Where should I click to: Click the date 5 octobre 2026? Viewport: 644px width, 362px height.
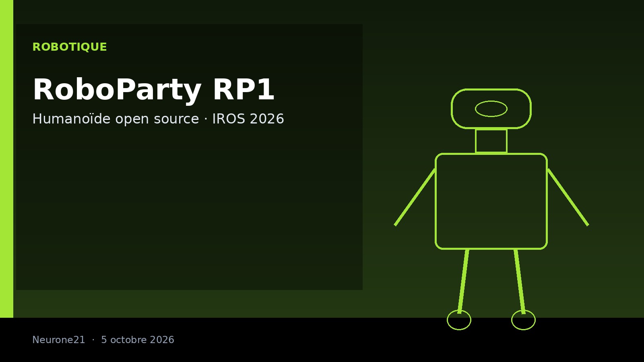point(138,340)
